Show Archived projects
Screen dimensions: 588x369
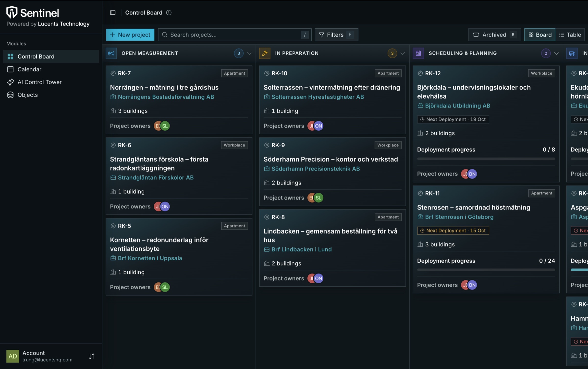(x=494, y=35)
